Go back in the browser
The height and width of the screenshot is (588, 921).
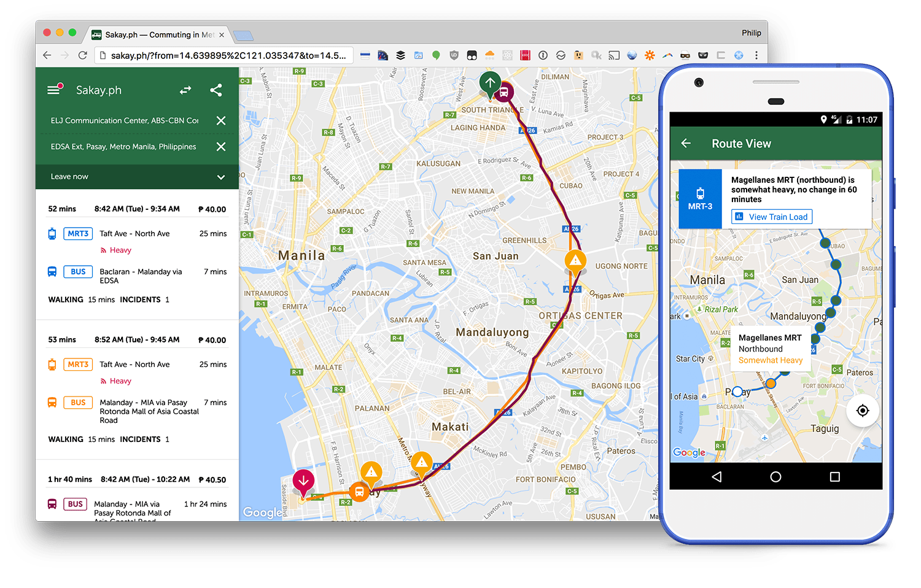pyautogui.click(x=47, y=55)
